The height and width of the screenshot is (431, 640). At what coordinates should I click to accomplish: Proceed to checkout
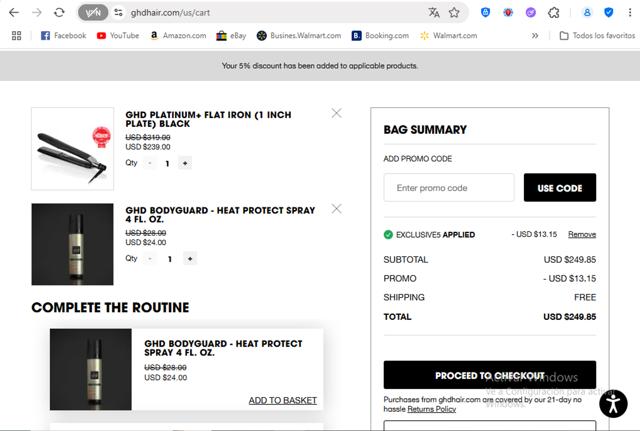489,375
